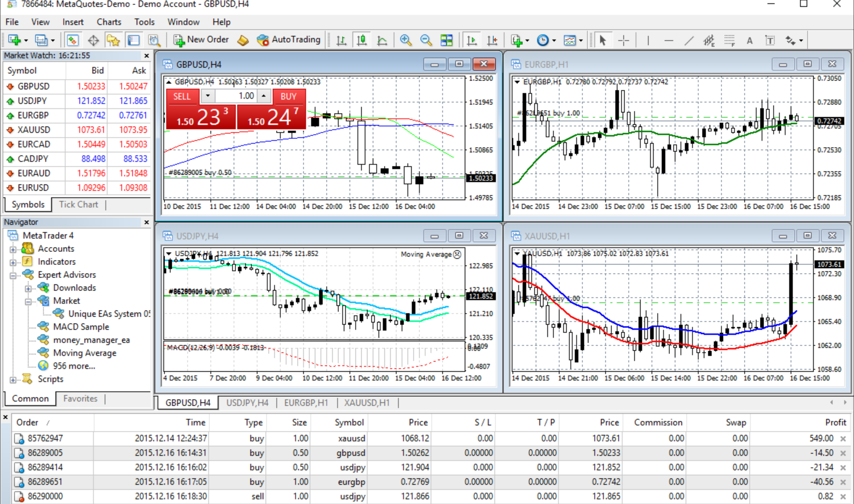Select the Equidistant Channel tool
854x504 pixels.
point(709,40)
